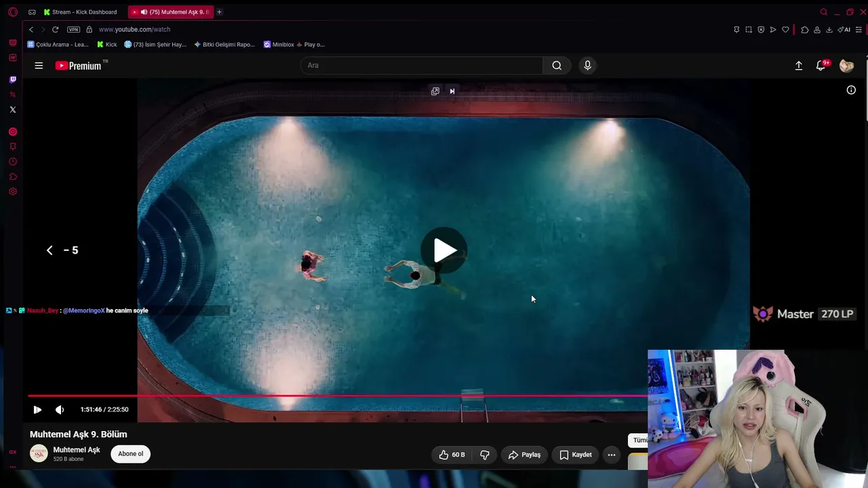This screenshot has height=488, width=868.
Task: Open Opera sidebar settings gear
Action: (x=13, y=192)
